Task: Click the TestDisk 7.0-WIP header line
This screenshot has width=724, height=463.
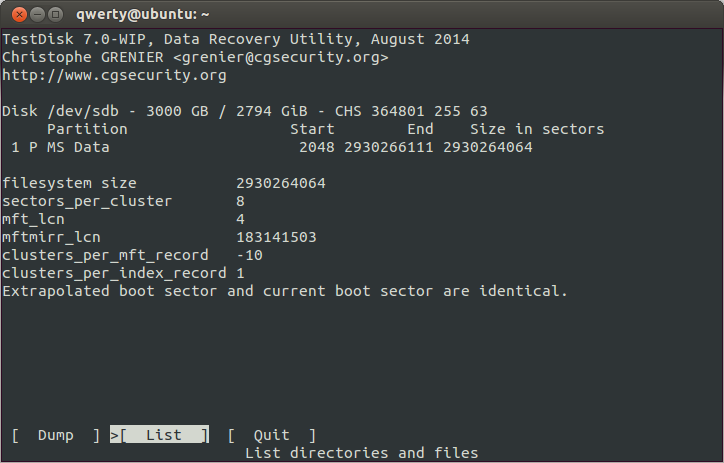Action: [236, 39]
